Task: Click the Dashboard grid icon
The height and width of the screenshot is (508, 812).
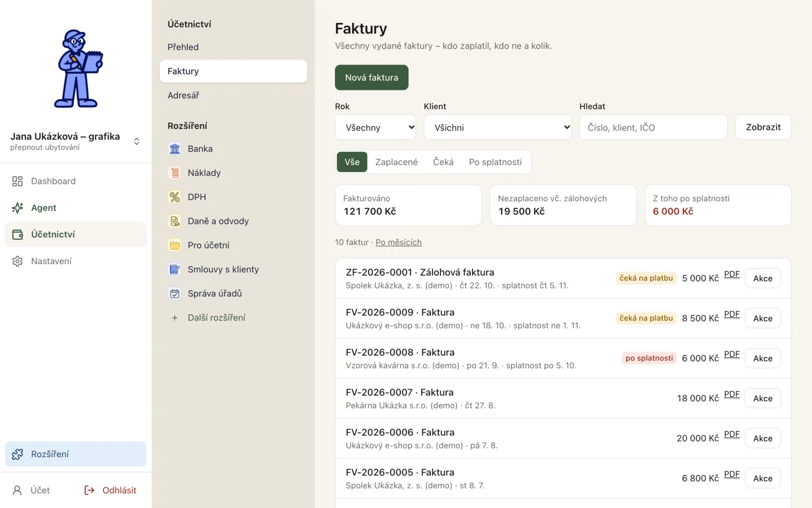Action: pyautogui.click(x=18, y=181)
